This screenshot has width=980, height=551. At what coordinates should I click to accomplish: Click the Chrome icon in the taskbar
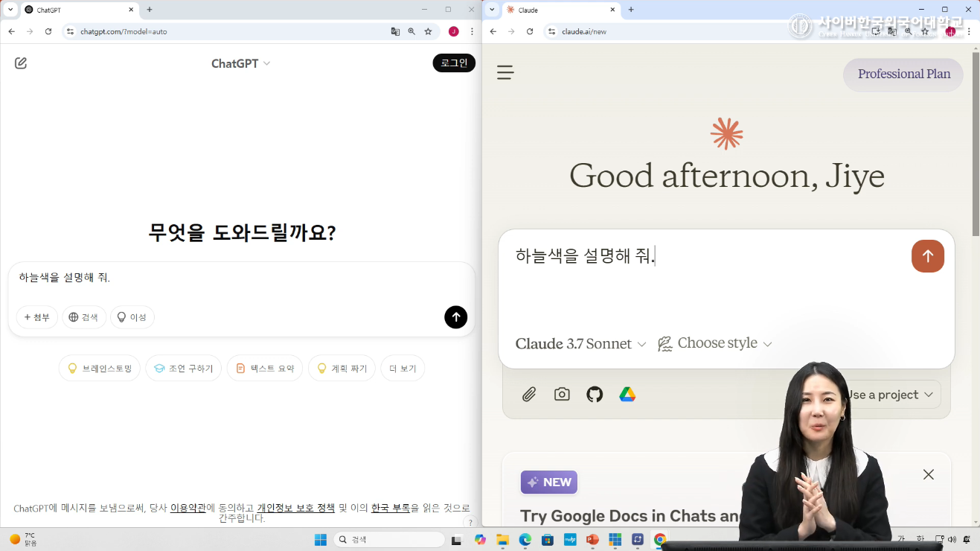(660, 539)
